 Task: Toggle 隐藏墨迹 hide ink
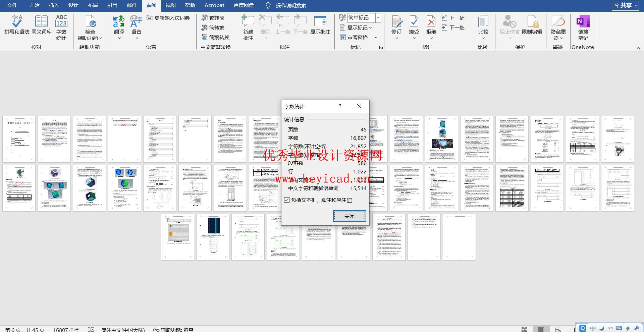[x=558, y=28]
